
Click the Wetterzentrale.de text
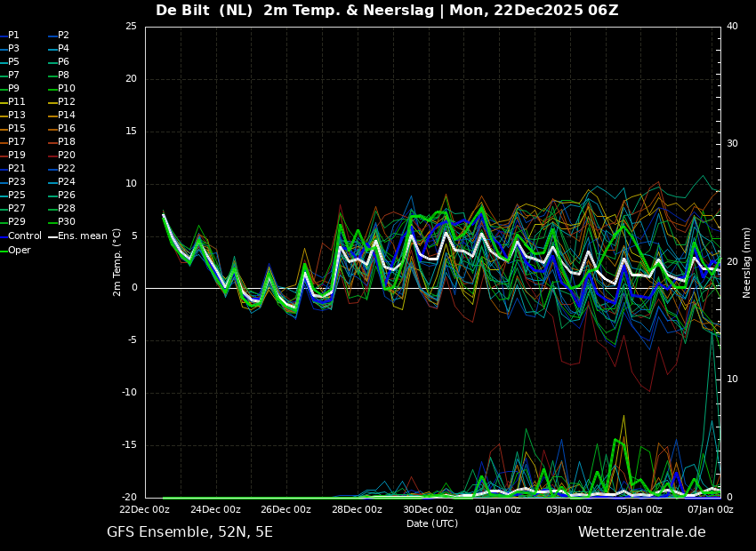click(641, 532)
